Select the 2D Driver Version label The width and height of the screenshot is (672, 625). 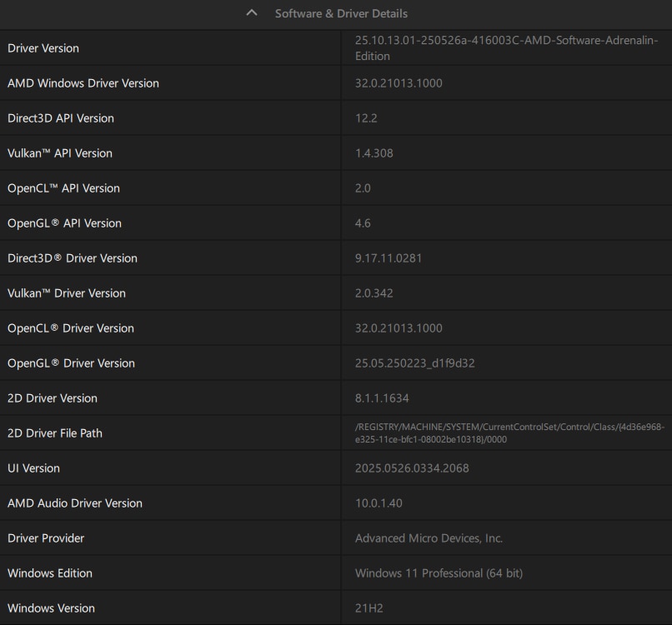pyautogui.click(x=53, y=398)
